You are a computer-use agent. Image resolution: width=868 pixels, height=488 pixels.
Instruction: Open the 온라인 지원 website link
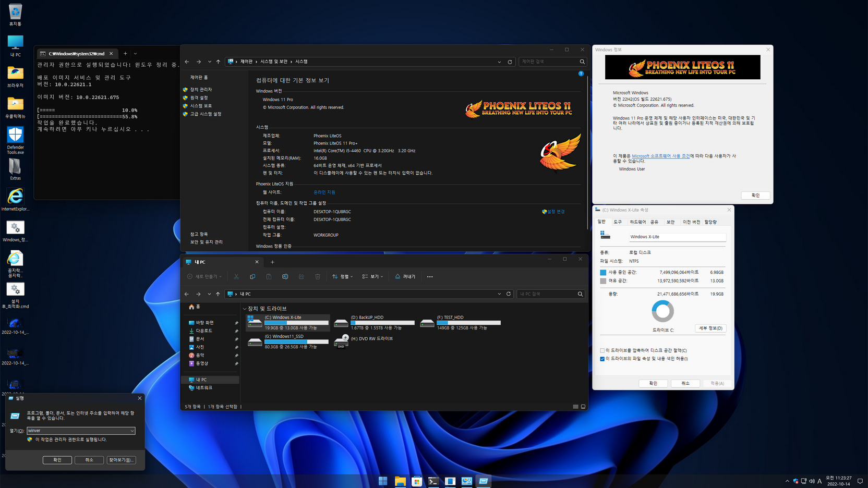324,192
